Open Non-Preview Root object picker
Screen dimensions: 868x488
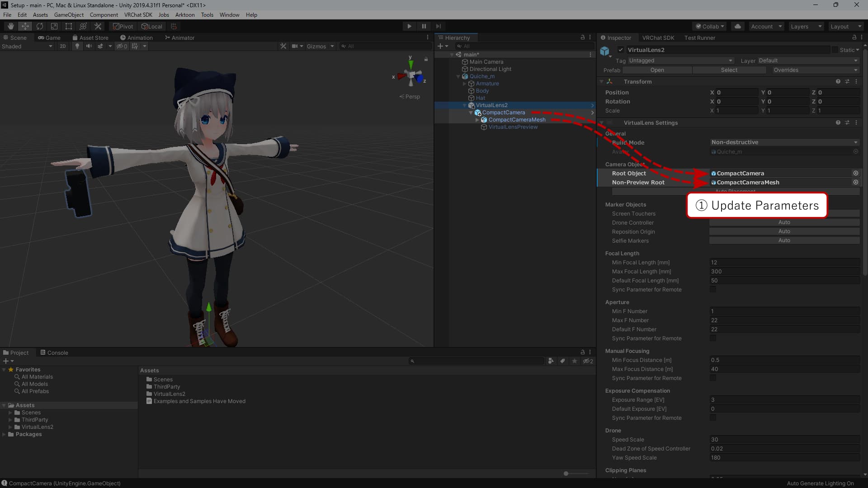tap(856, 183)
